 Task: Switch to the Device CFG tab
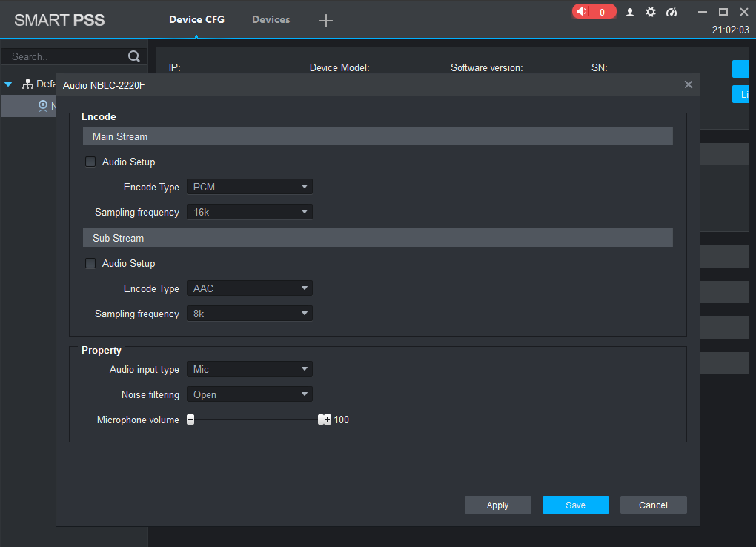tap(196, 20)
